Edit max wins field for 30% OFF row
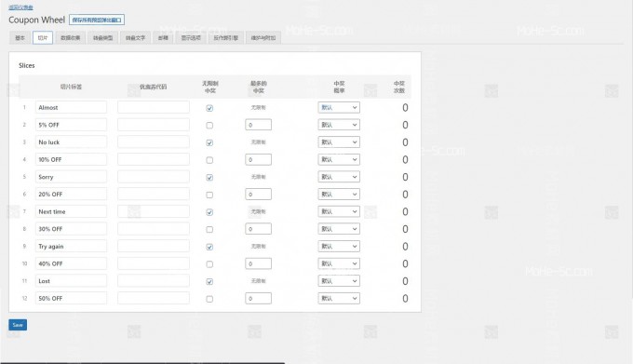Viewport: 633px width, 364px height. tap(259, 229)
